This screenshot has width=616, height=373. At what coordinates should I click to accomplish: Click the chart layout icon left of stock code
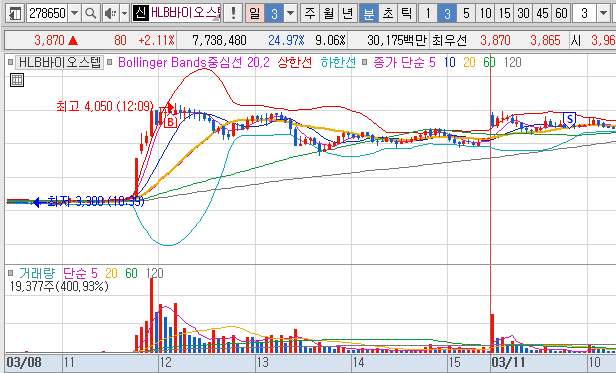coord(15,13)
